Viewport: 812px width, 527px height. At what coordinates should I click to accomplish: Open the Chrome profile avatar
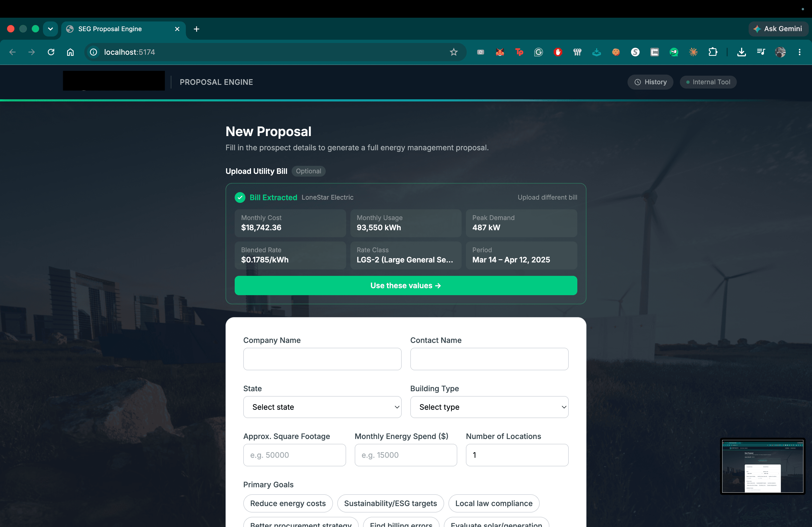click(780, 52)
